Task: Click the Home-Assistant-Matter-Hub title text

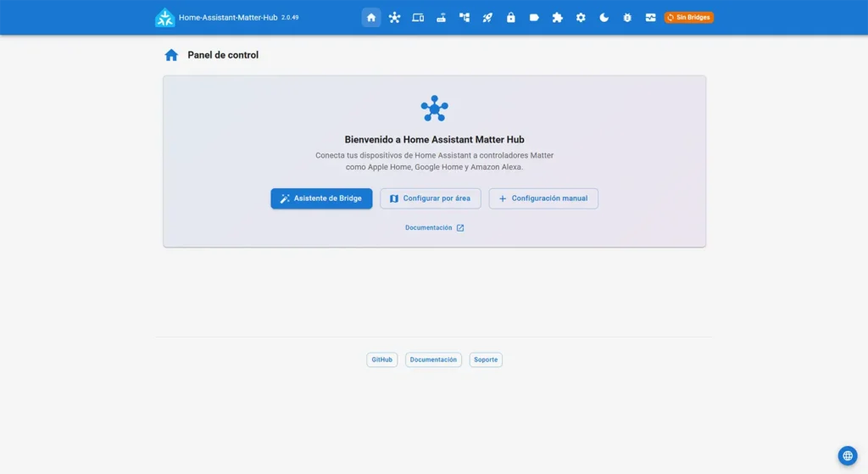Action: pyautogui.click(x=228, y=18)
